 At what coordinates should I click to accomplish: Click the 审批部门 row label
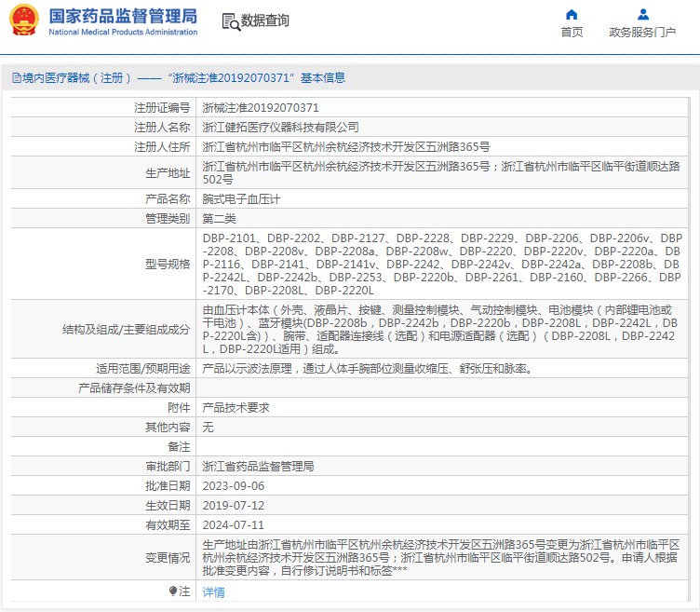pos(168,467)
